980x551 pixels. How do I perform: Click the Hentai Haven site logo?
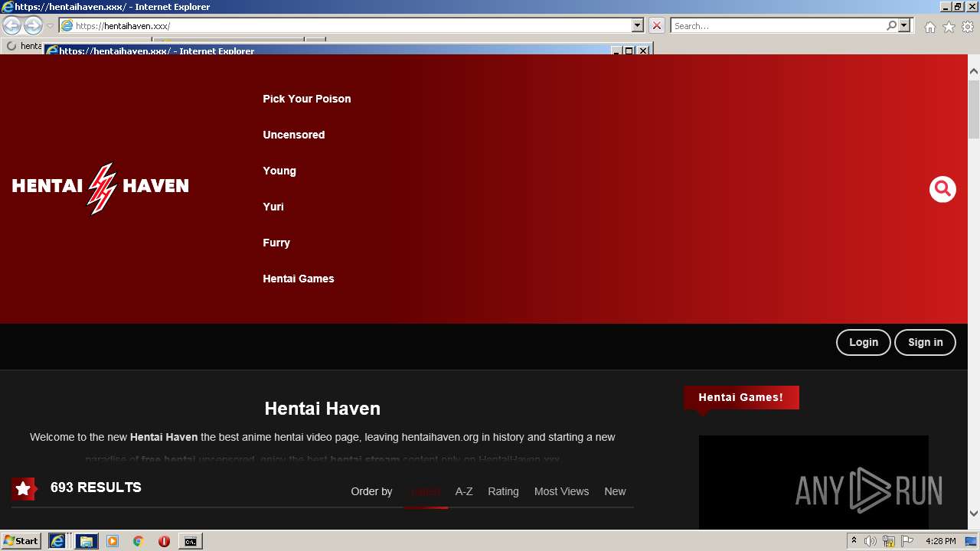(100, 187)
